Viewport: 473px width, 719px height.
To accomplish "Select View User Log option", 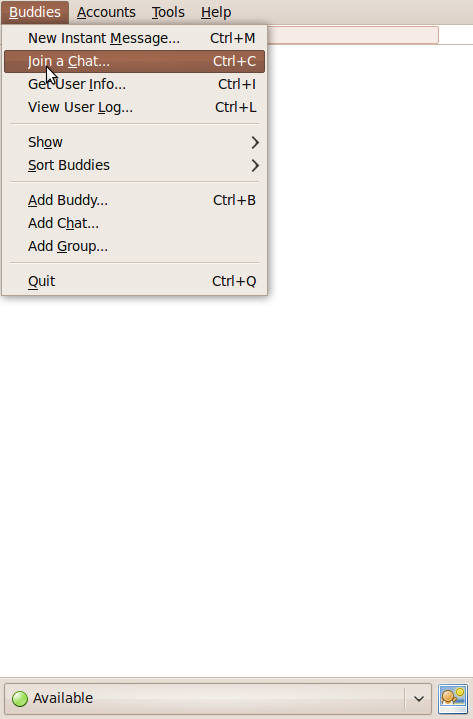I will (x=134, y=107).
